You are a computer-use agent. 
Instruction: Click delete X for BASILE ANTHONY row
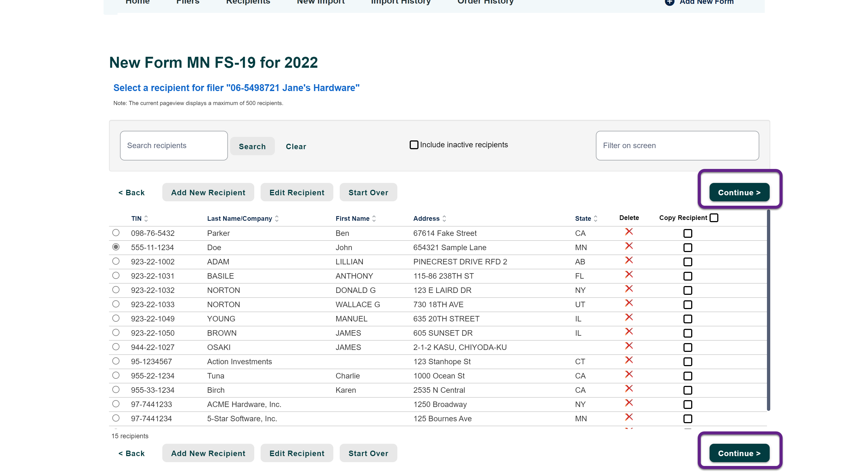pos(629,274)
